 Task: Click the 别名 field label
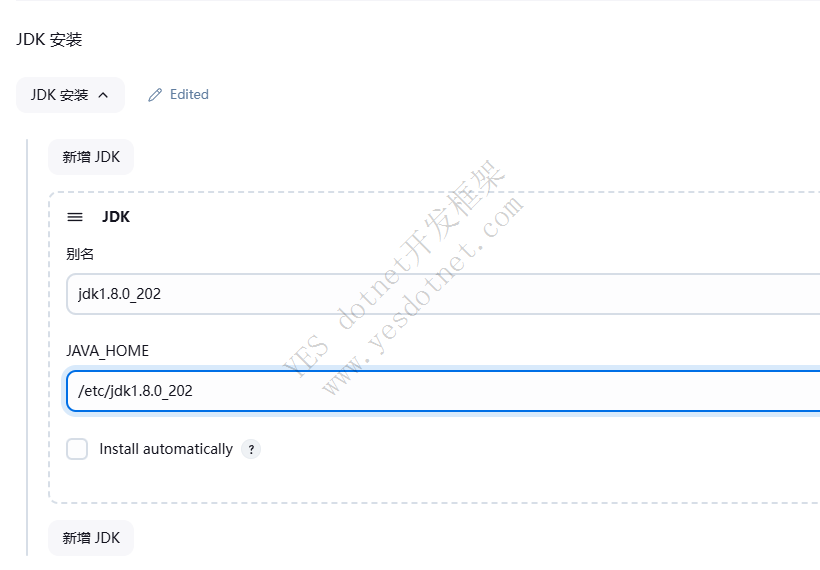pyautogui.click(x=80, y=254)
